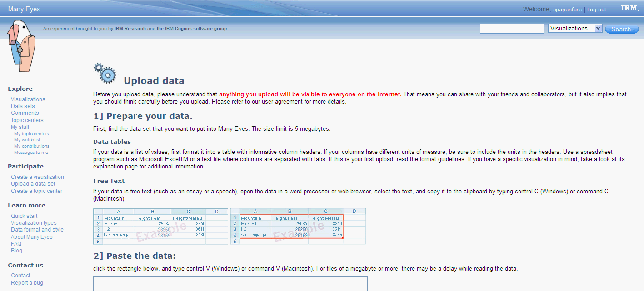The width and height of the screenshot is (644, 291).
Task: Click the IBM Research link
Action: point(130,29)
